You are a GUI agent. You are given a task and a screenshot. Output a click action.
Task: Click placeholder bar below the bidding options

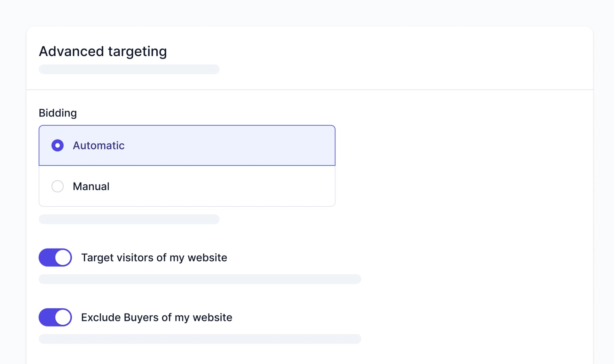[x=129, y=219]
